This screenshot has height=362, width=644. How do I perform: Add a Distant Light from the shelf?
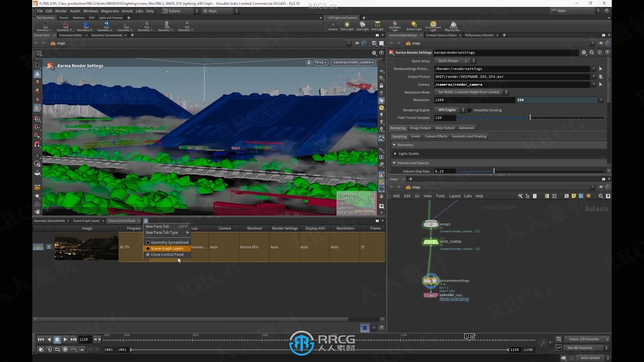pyautogui.click(x=414, y=26)
